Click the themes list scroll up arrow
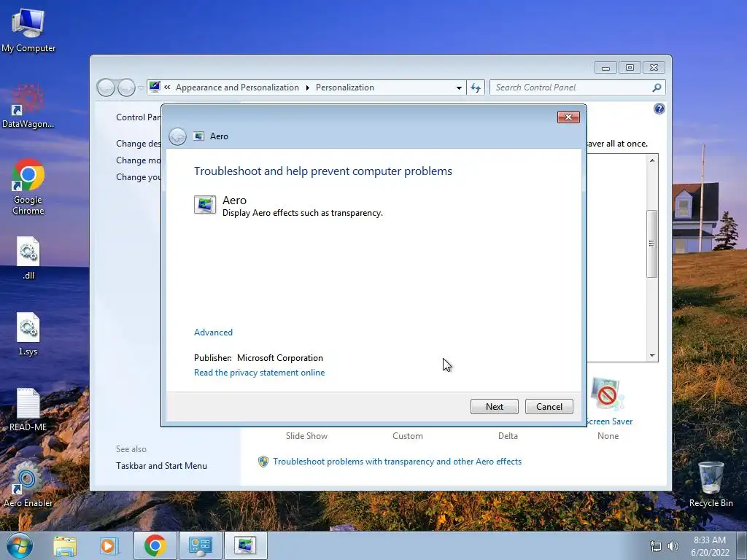Viewport: 747px width, 560px height. [652, 160]
